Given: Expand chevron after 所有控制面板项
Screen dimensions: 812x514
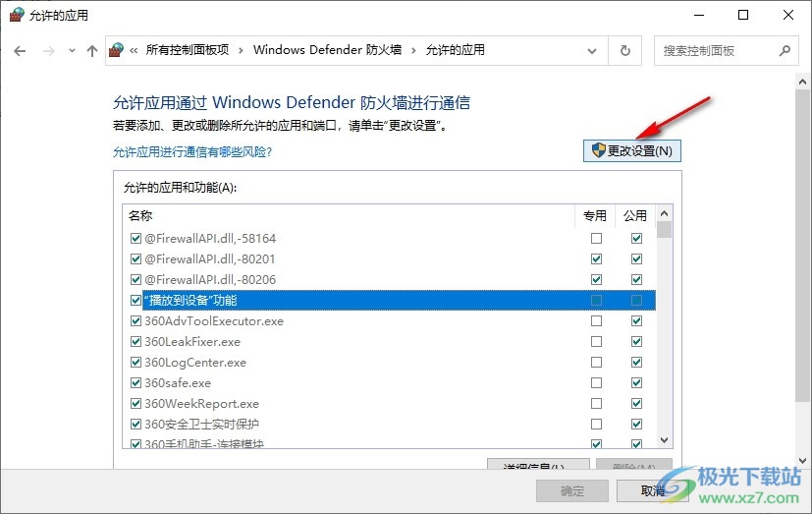Looking at the screenshot, I should tap(241, 51).
